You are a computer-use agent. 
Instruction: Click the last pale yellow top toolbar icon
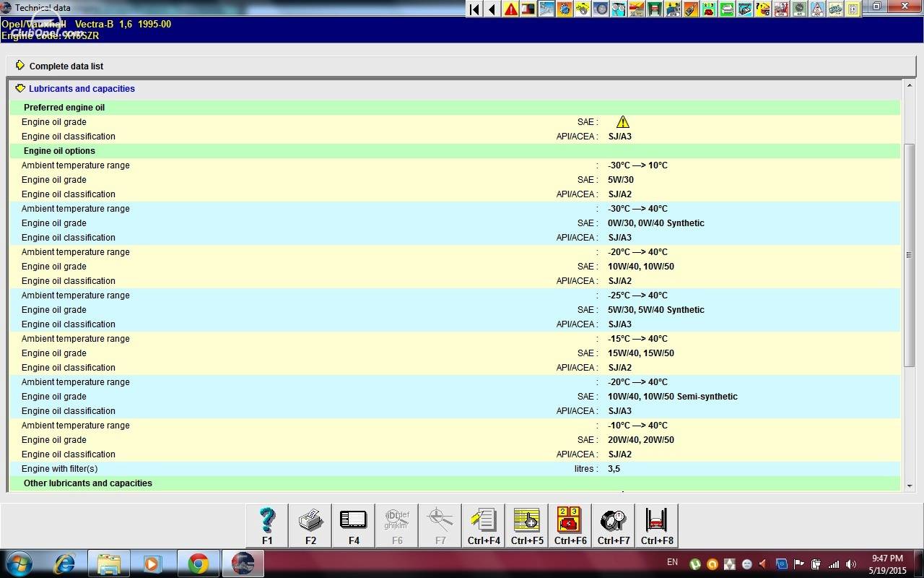coord(853,9)
